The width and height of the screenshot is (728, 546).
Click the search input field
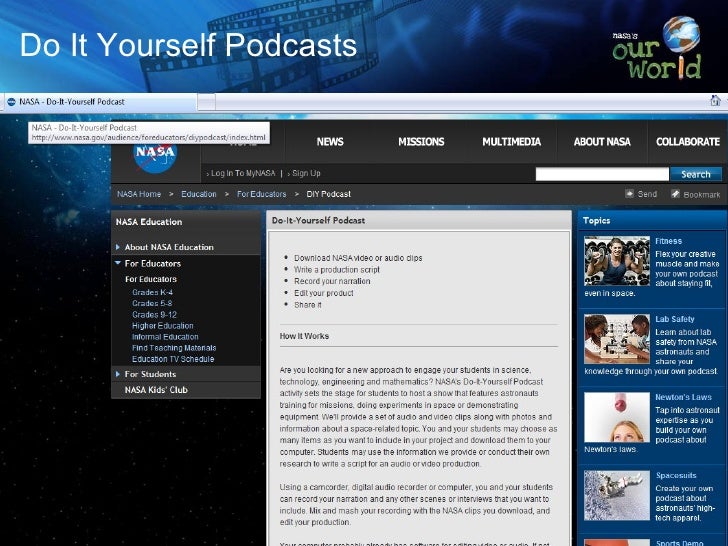[x=602, y=174]
